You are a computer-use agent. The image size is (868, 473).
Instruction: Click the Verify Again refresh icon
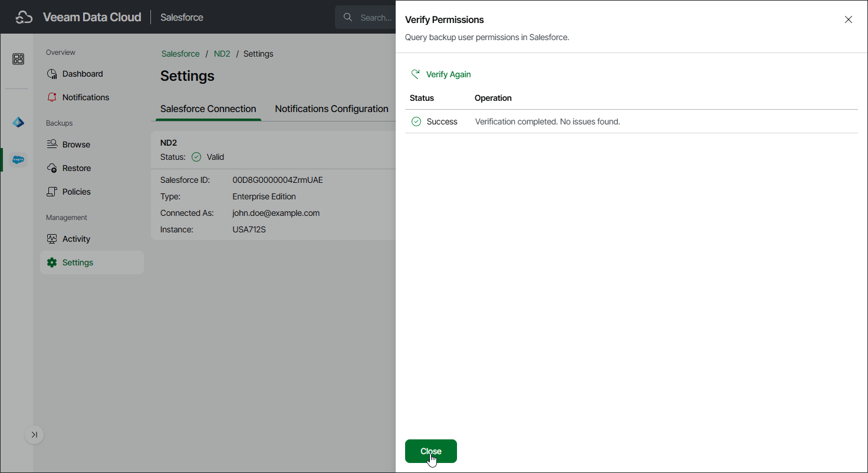pyautogui.click(x=416, y=74)
